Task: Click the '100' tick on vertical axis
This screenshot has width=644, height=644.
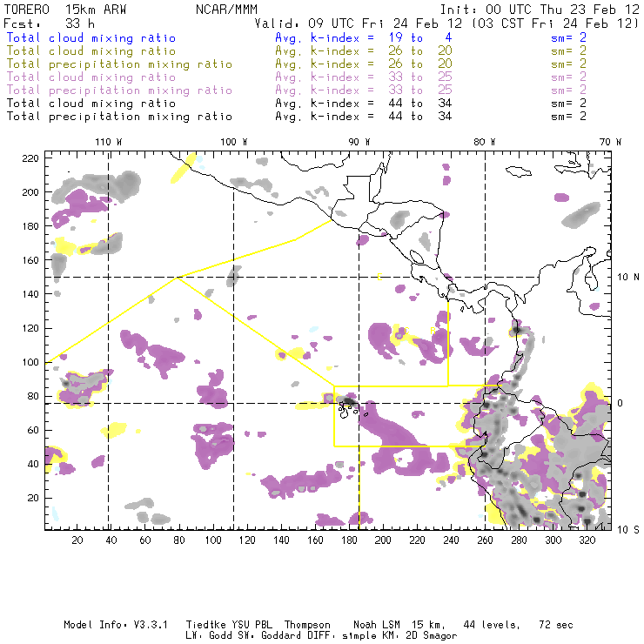Action: point(30,362)
